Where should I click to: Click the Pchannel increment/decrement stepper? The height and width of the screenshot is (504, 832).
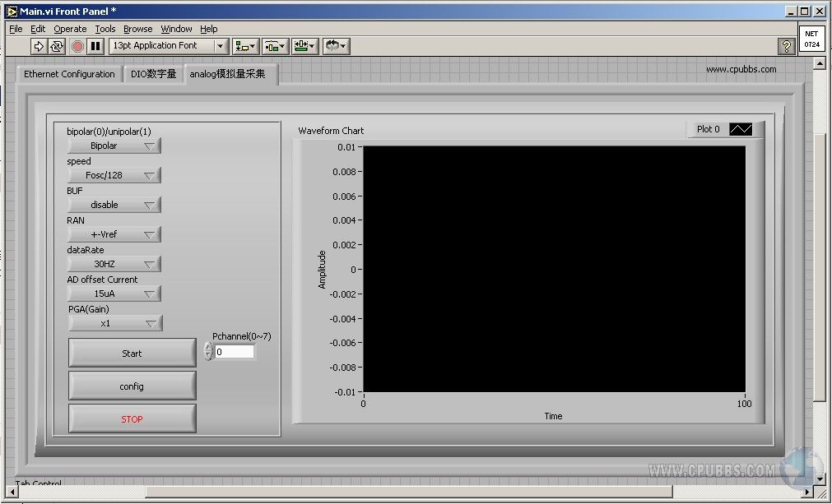tap(208, 351)
